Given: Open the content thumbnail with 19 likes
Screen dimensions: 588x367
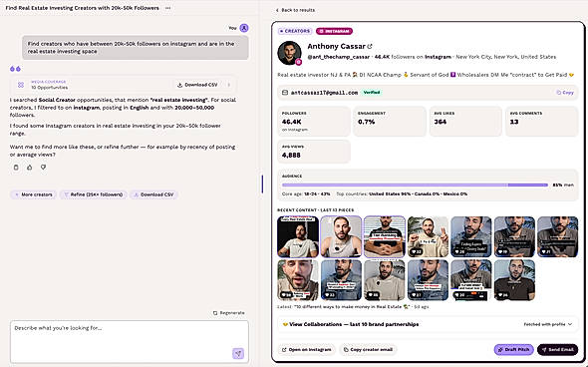Looking at the screenshot, I should (514, 236).
